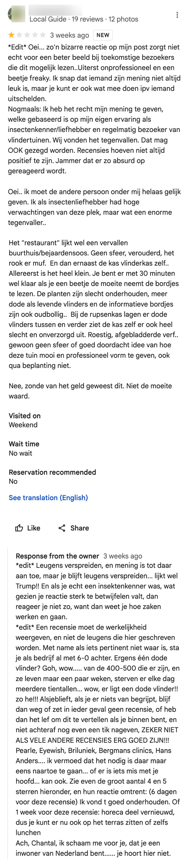Viewport: 191px width, 868px height.
Task: Click the NEW badge beside the date
Action: coord(103,35)
